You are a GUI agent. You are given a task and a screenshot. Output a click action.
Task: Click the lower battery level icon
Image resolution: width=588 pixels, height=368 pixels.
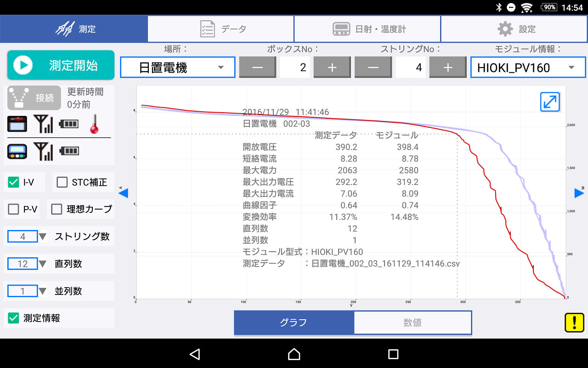click(69, 151)
